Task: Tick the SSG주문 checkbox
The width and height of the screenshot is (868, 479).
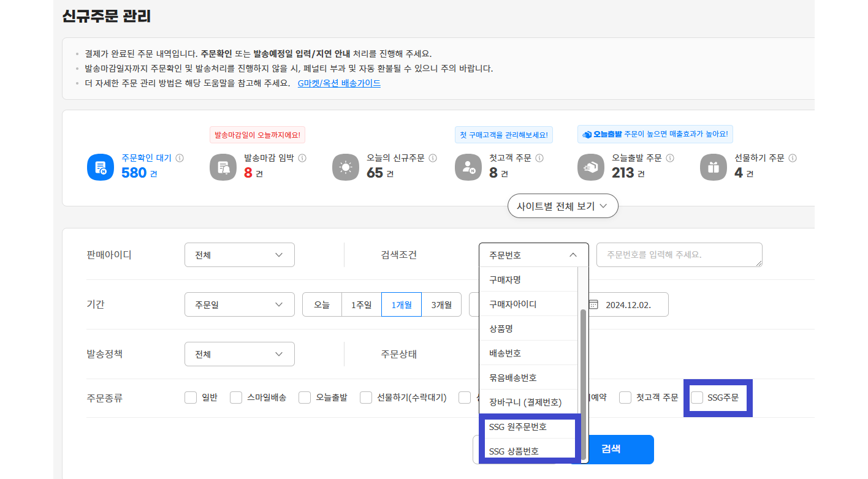Action: click(697, 398)
